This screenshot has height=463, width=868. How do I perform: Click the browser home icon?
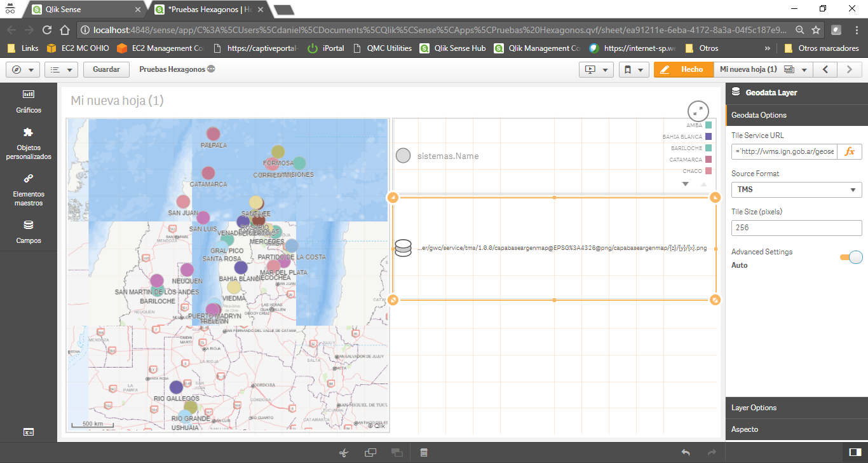pos(64,30)
